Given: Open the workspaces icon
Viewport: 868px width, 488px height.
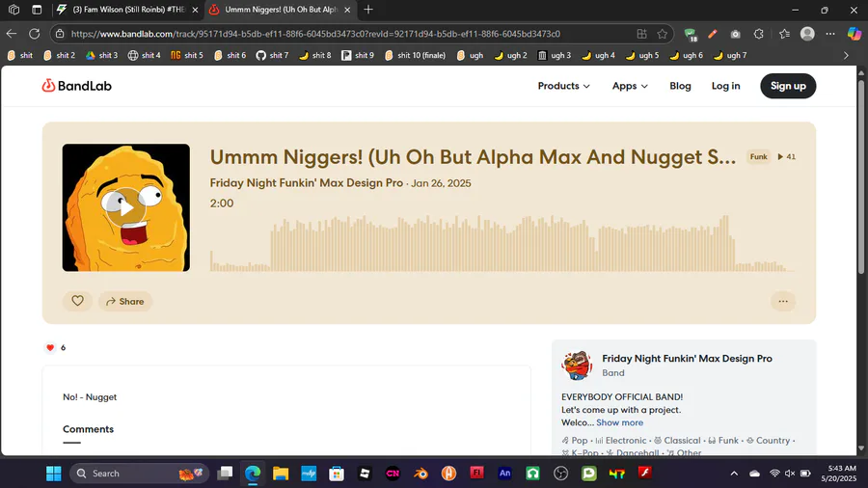Looking at the screenshot, I should coord(14,10).
